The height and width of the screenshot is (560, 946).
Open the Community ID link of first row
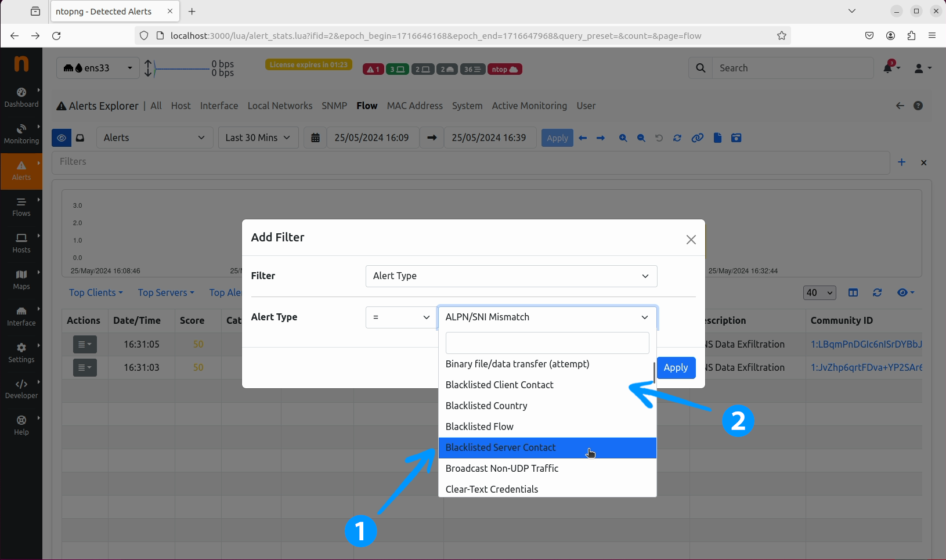click(x=865, y=345)
